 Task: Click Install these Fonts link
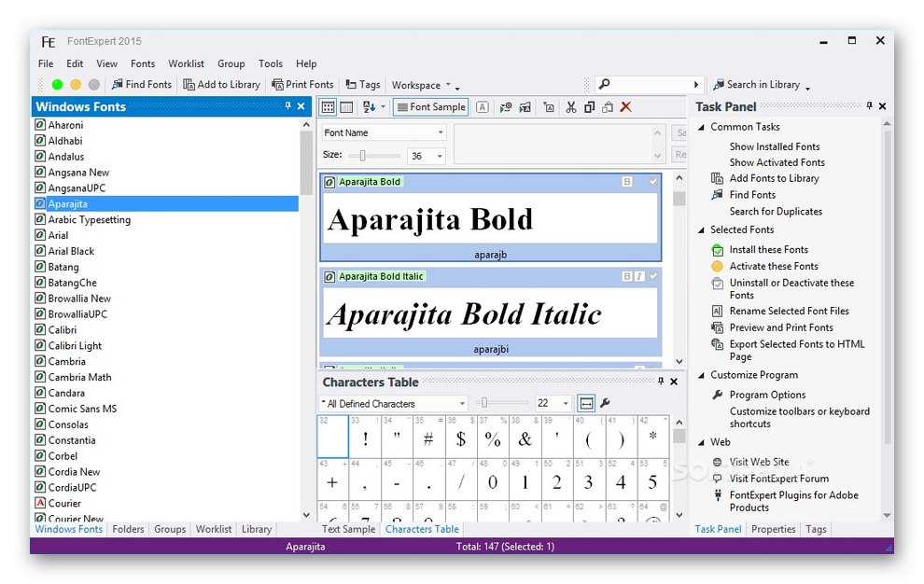(768, 250)
